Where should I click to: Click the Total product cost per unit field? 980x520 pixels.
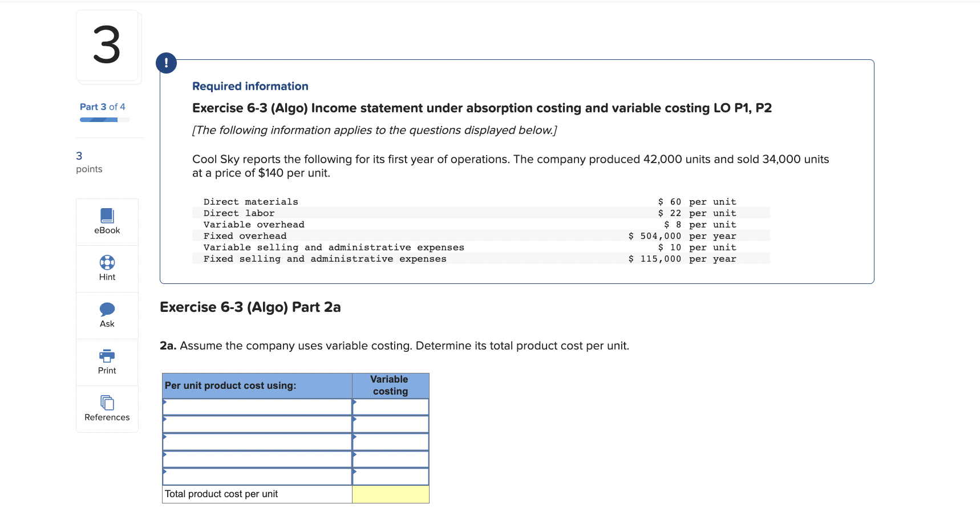(x=390, y=494)
